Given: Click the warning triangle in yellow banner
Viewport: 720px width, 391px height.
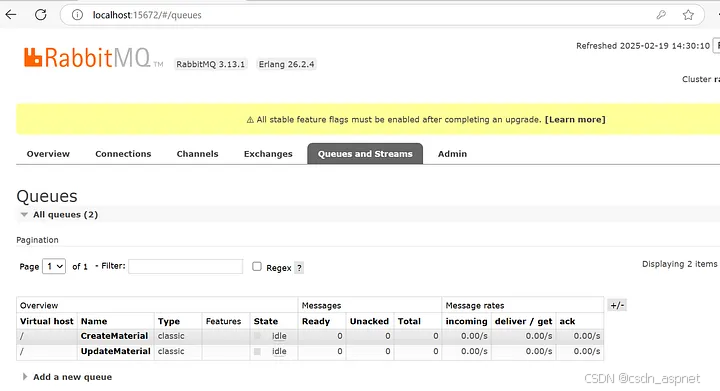Looking at the screenshot, I should [250, 120].
